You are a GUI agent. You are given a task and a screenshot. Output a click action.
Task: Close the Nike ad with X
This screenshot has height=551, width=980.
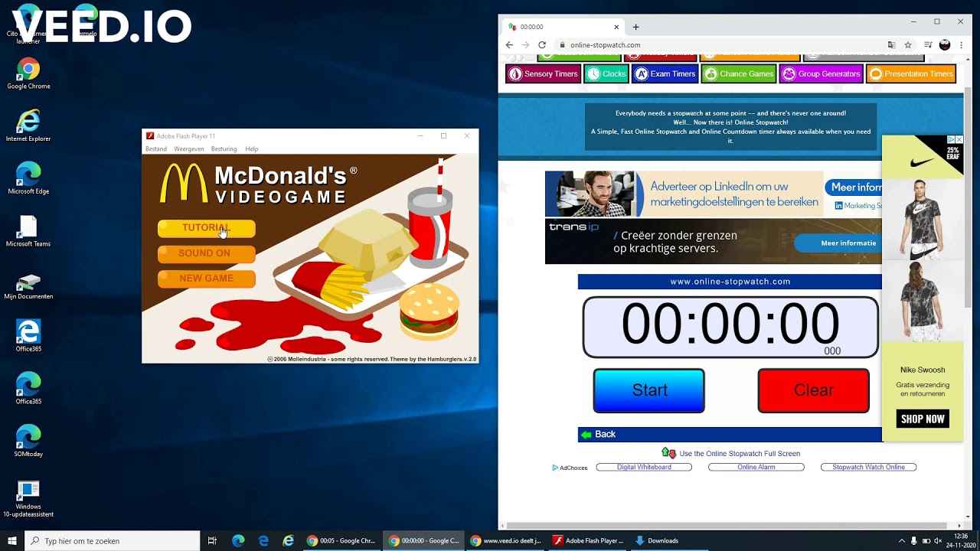[959, 140]
